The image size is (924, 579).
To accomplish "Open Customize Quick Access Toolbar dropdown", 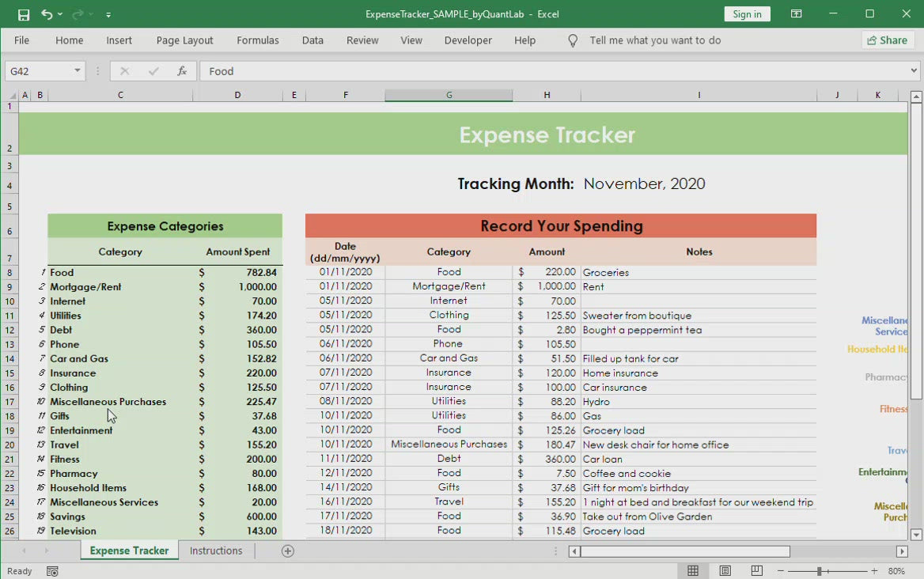I will pos(108,14).
